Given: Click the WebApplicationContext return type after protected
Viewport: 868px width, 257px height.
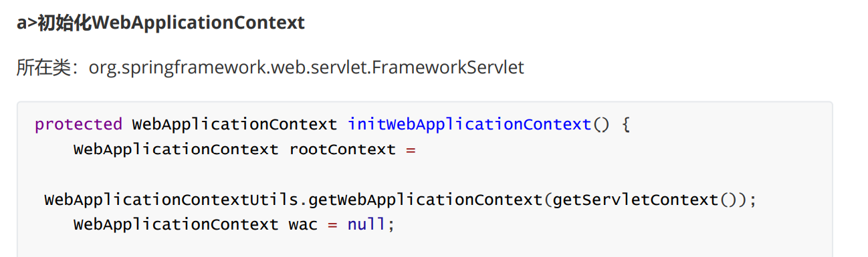Looking at the screenshot, I should (x=235, y=124).
